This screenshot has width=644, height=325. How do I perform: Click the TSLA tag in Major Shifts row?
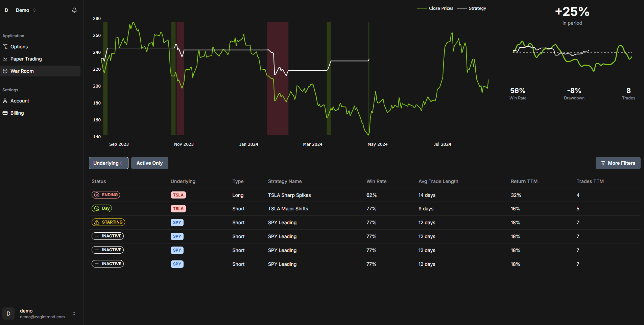[x=178, y=209]
